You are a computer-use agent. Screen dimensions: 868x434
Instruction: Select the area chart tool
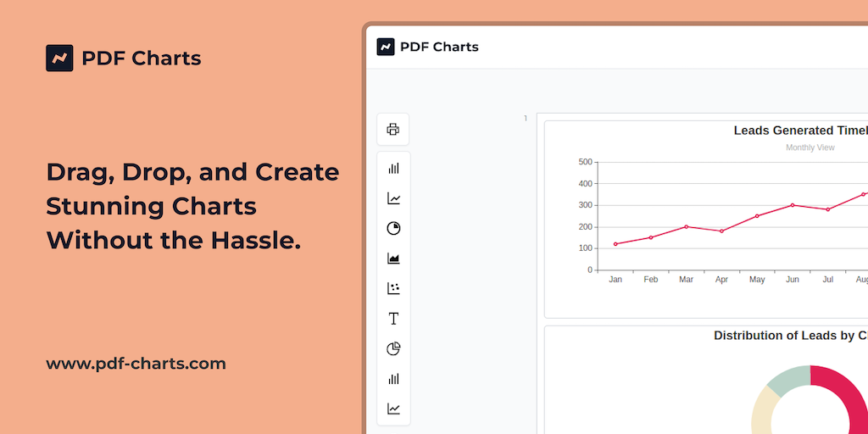pos(393,259)
